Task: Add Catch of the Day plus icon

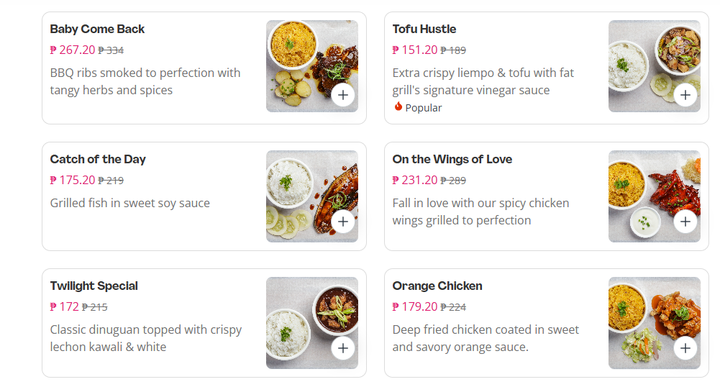Action: pyautogui.click(x=343, y=221)
